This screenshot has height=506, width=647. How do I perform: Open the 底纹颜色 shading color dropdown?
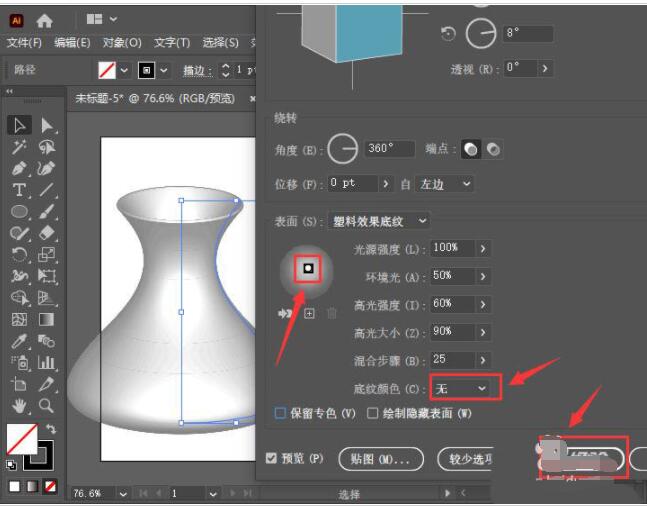tap(460, 389)
